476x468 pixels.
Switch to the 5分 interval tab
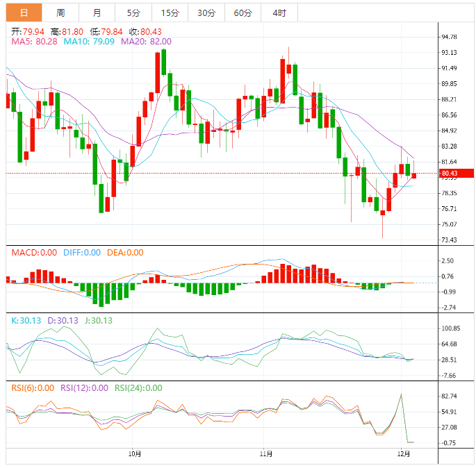click(133, 12)
